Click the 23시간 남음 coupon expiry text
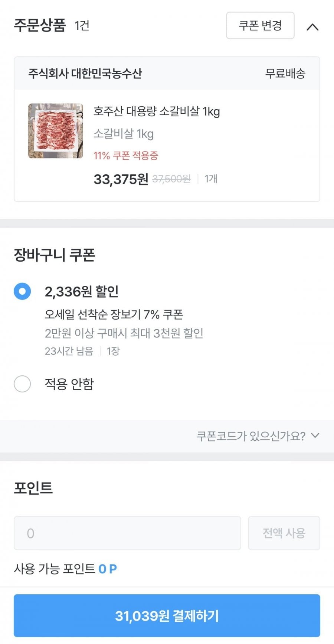This screenshot has width=334, height=644. [x=69, y=351]
